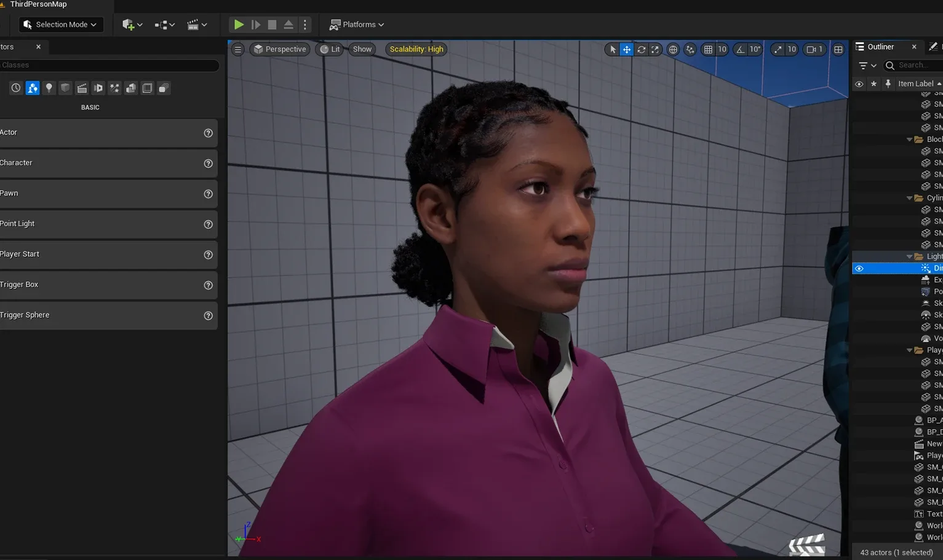The image size is (943, 560).
Task: Click the Pawn entry in Basic list
Action: point(108,194)
